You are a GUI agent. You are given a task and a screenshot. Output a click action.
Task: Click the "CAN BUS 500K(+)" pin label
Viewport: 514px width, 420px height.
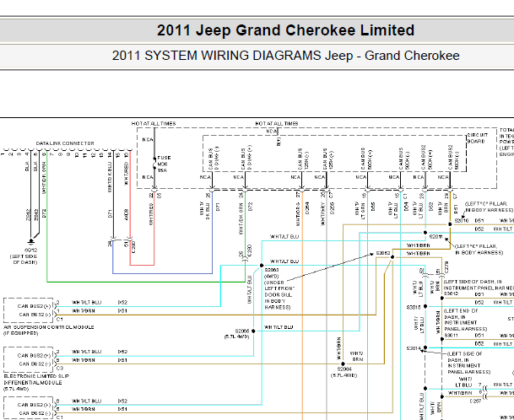(x=366, y=159)
